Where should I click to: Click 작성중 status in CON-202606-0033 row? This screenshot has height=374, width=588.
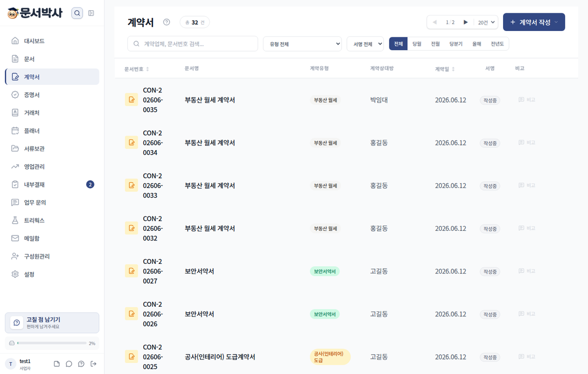[490, 186]
